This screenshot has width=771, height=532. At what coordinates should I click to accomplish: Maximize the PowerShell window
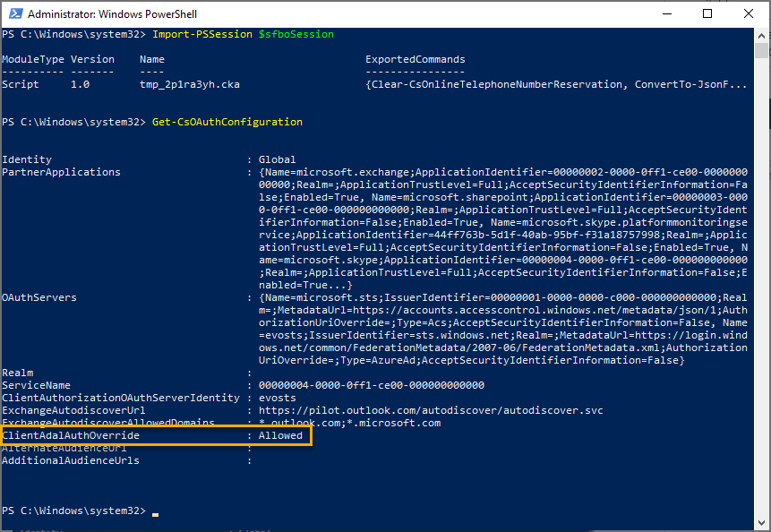[707, 13]
